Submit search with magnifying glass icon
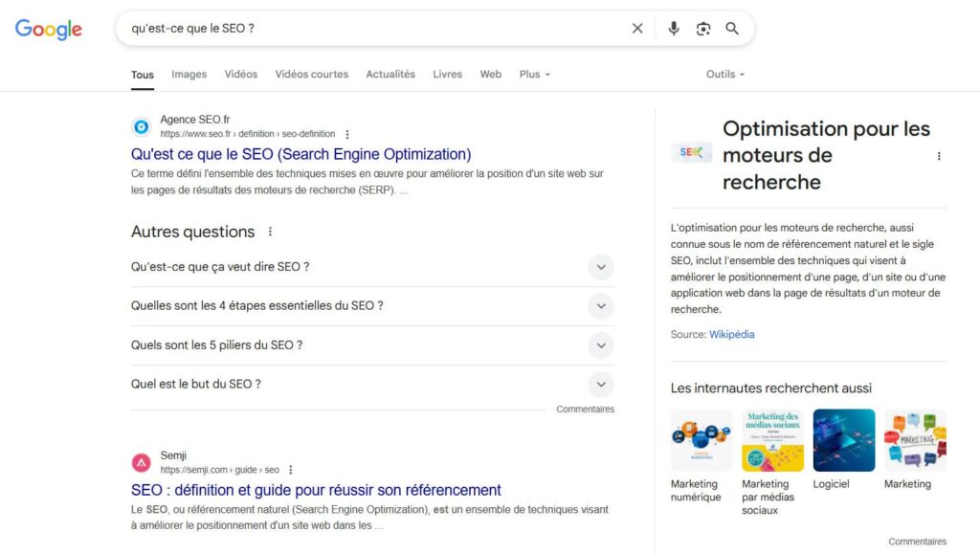Screen dimensions: 980x554 click(x=732, y=28)
